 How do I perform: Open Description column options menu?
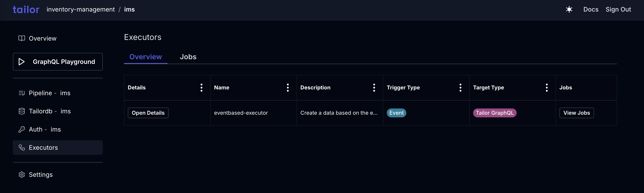[x=374, y=88]
